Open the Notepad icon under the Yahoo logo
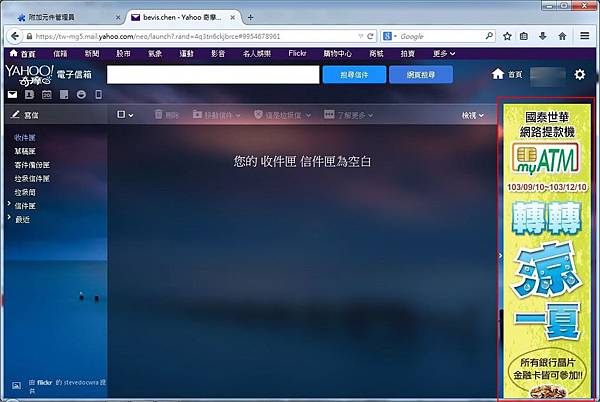Viewport: 600px width, 402px height. (64, 94)
